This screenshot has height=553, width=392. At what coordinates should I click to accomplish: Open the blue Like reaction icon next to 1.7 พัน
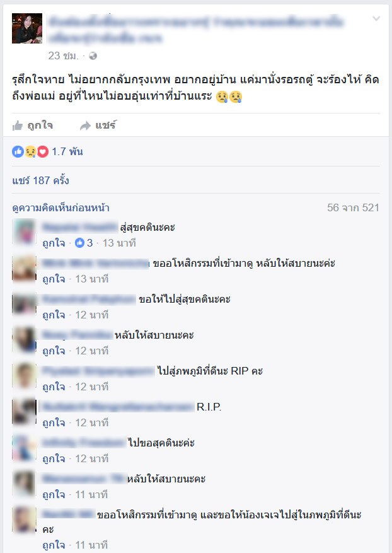click(x=18, y=152)
